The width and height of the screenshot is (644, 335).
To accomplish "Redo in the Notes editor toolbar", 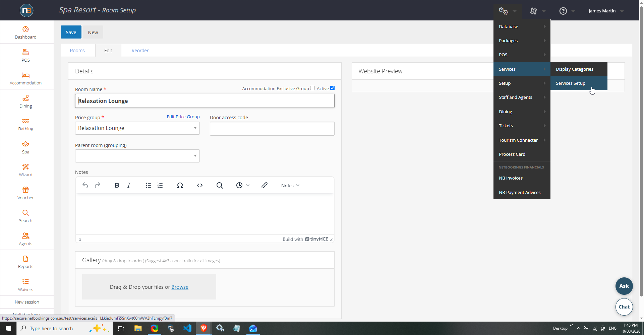I will [x=98, y=185].
